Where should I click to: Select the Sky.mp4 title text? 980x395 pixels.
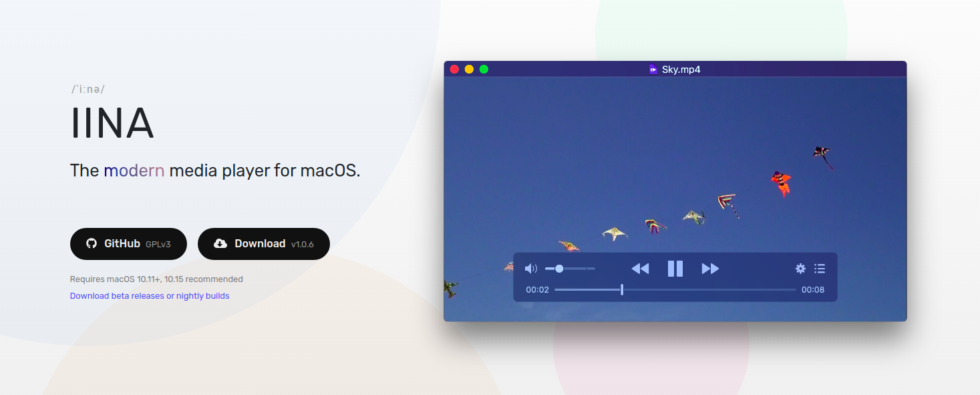(680, 69)
